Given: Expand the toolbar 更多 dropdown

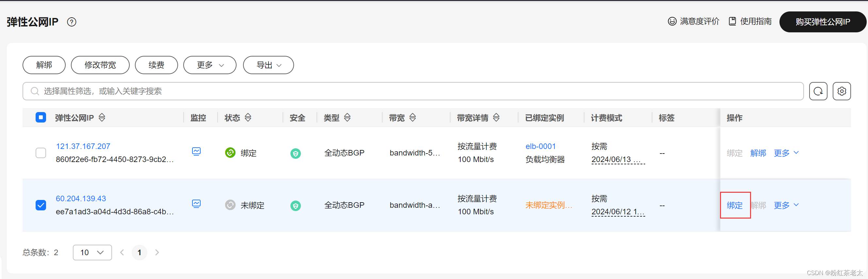Looking at the screenshot, I should point(210,65).
